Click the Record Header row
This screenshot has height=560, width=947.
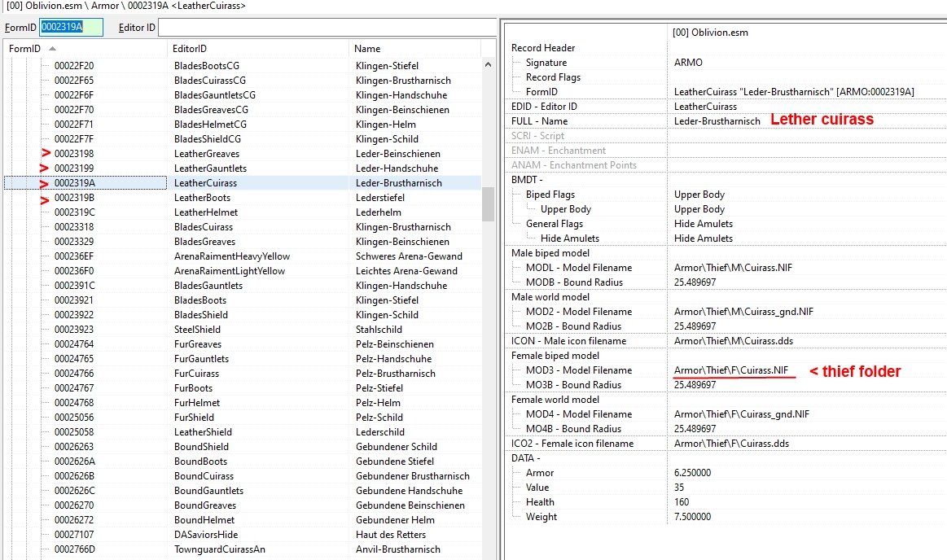(726, 48)
